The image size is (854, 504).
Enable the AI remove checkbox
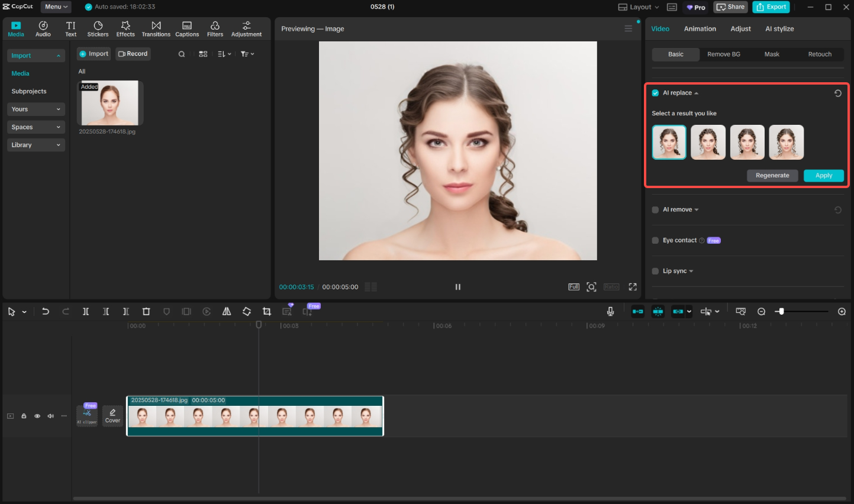[655, 210]
